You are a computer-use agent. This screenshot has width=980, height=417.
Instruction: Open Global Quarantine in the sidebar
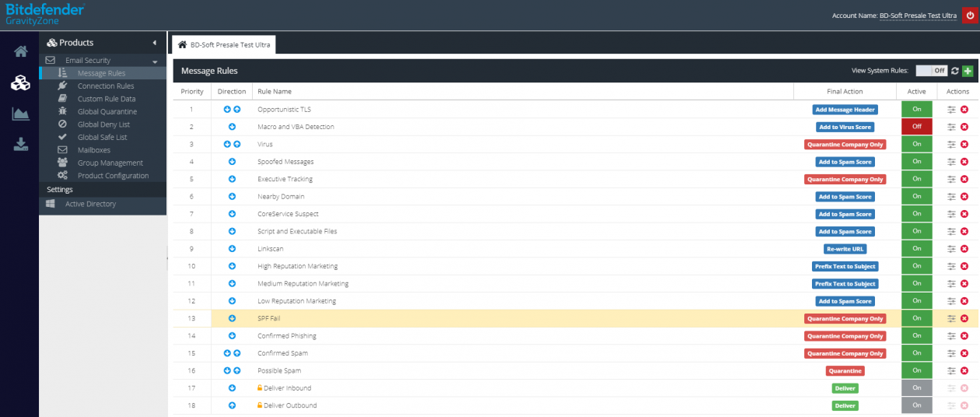tap(107, 112)
